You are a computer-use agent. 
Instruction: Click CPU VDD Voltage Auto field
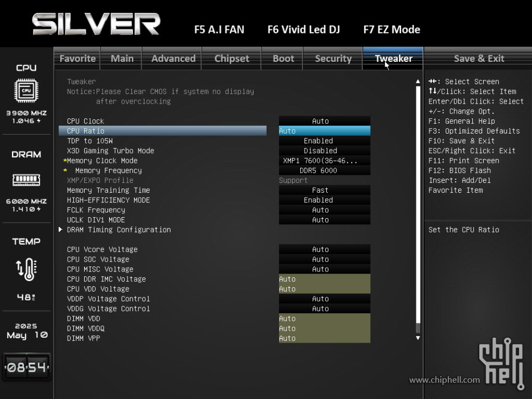(325, 289)
